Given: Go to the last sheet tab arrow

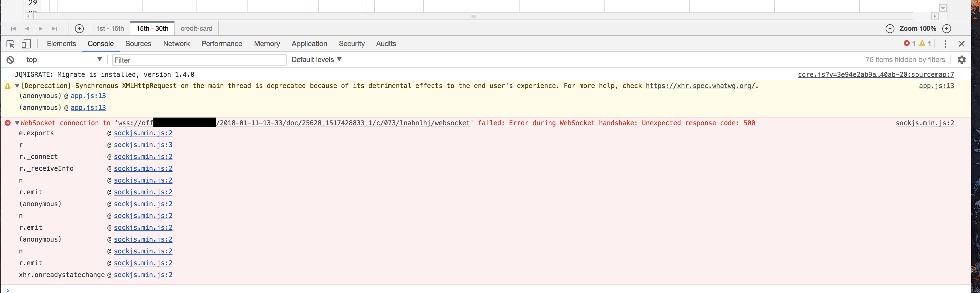Looking at the screenshot, I should coord(54,29).
